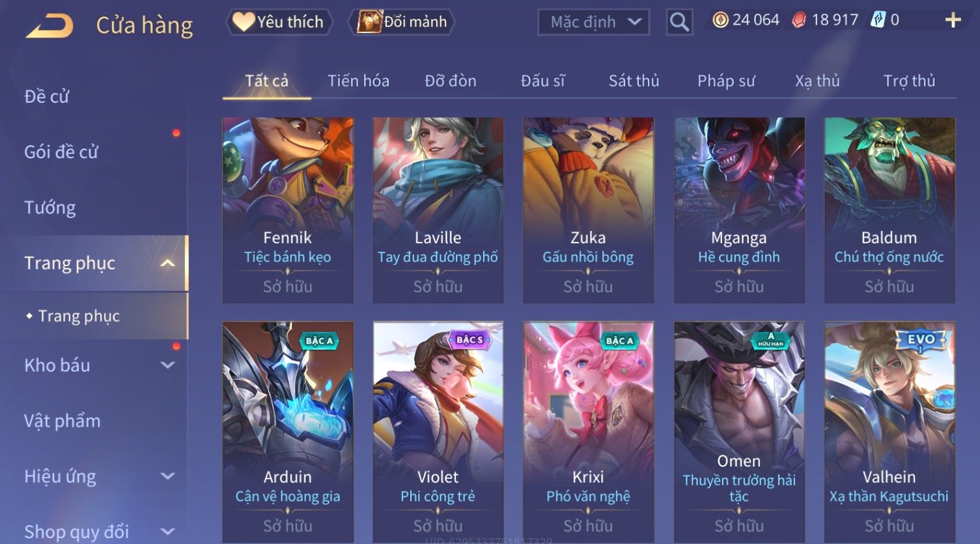Select the Fennik Tiệc bánh kẹo skin

click(x=288, y=210)
